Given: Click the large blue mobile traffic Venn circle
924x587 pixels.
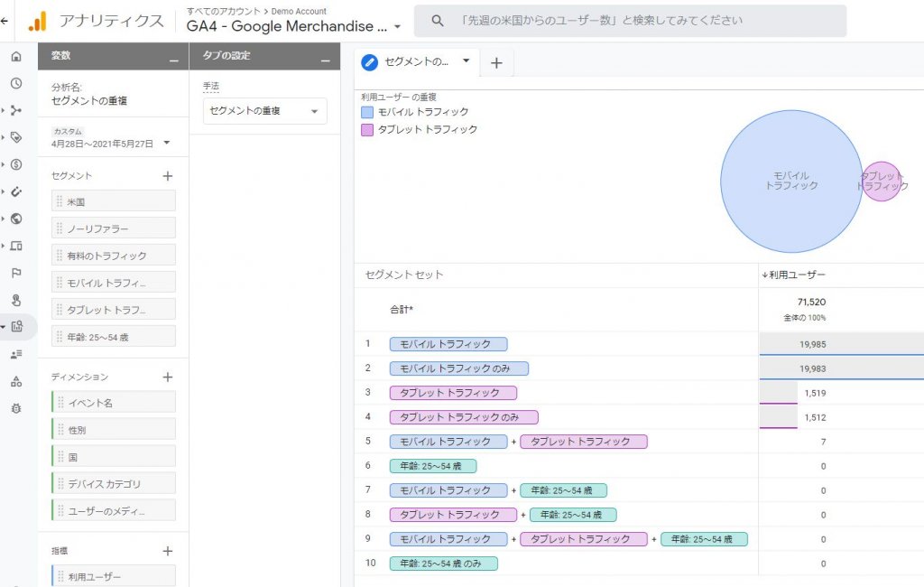Looking at the screenshot, I should pos(790,182).
